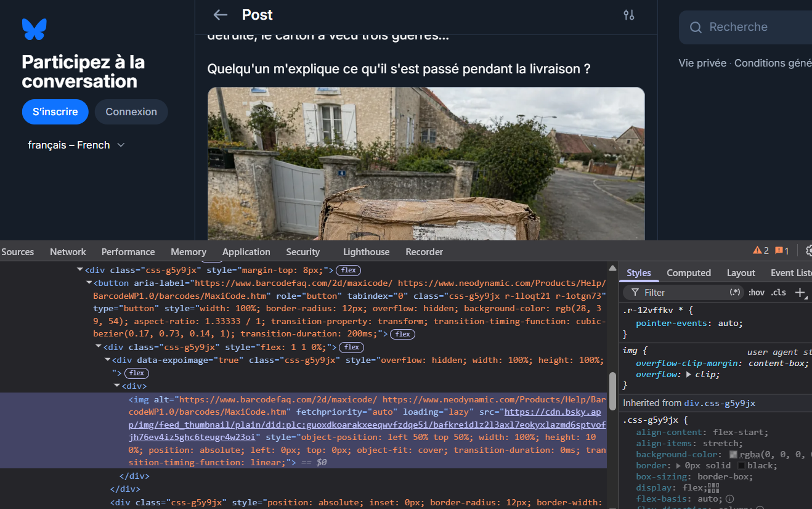812x509 pixels.
Task: Add a new style rule with plus
Action: [x=800, y=292]
